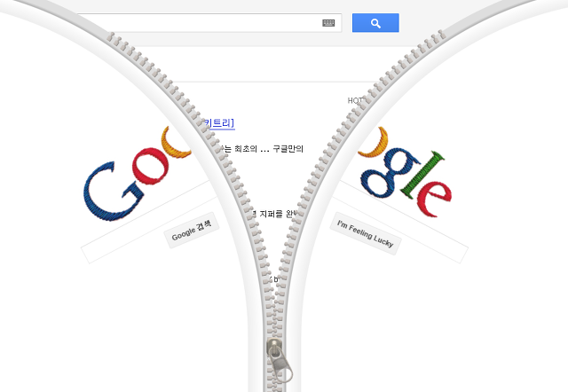Click the green embroidered letter l
Viewport: 568px width, 392px height.
[423, 176]
